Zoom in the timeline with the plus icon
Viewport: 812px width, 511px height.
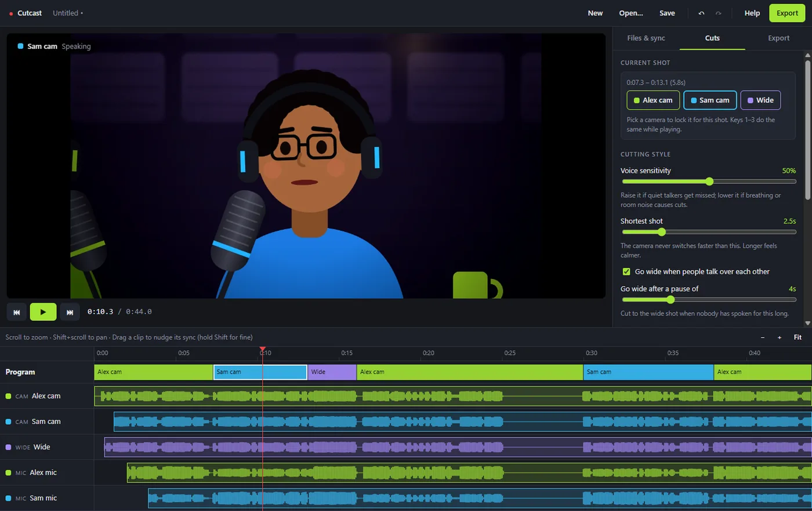click(780, 338)
